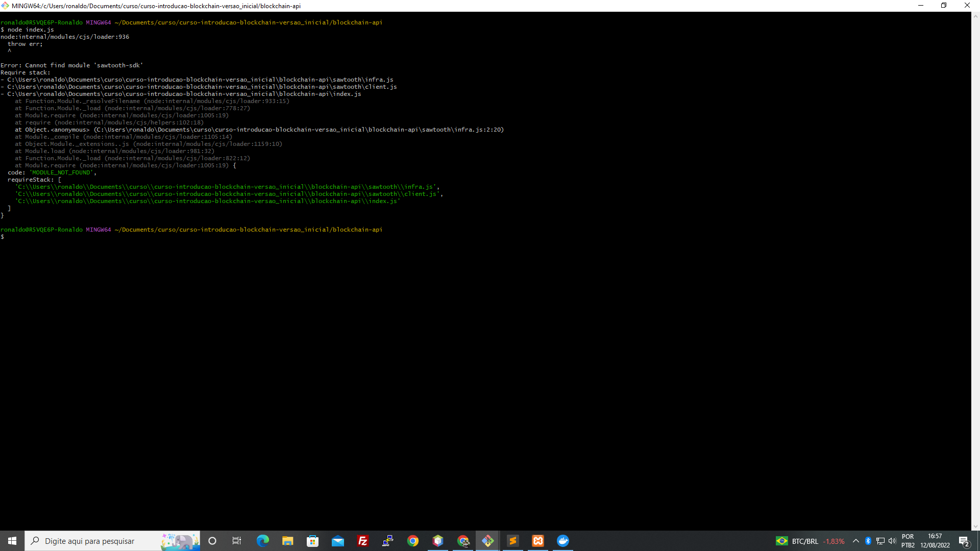Click the terminal scrollbar down arrow
The width and height of the screenshot is (980, 551).
click(975, 527)
